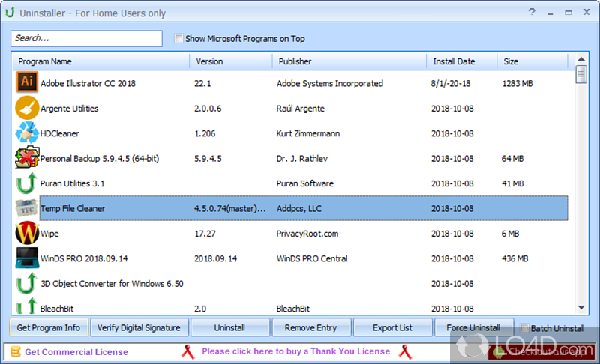
Task: Click the 41 MB size value
Action: pos(512,183)
